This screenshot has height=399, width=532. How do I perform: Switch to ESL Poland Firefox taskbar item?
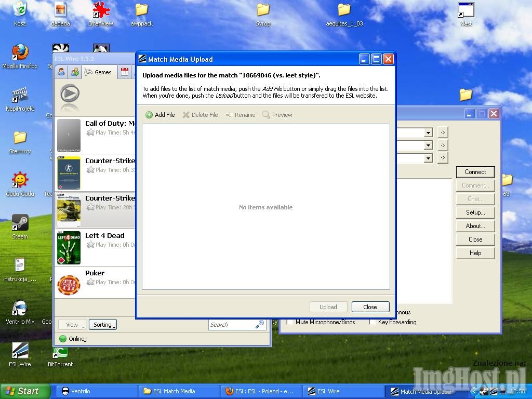(x=261, y=391)
